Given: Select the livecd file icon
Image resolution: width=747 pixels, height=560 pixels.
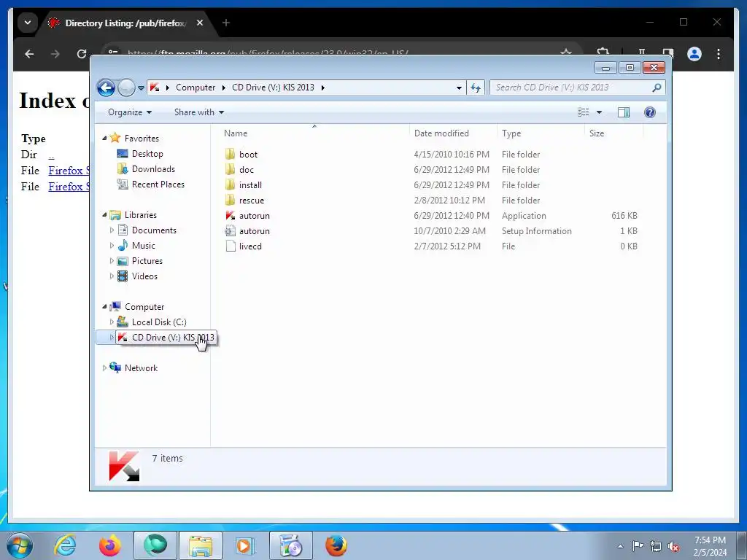Looking at the screenshot, I should (x=230, y=246).
